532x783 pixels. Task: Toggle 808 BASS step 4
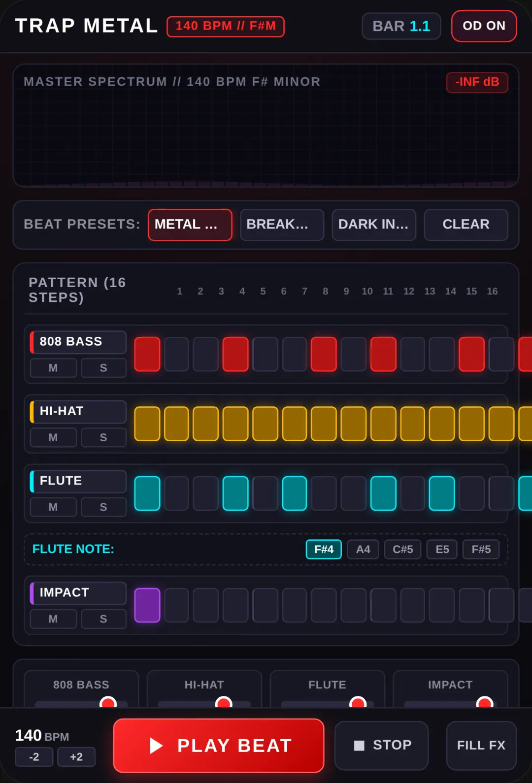(235, 354)
